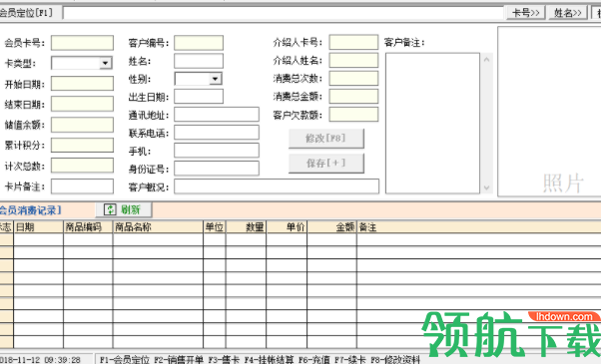Focus the 会员定位[F1] search field

284,13
